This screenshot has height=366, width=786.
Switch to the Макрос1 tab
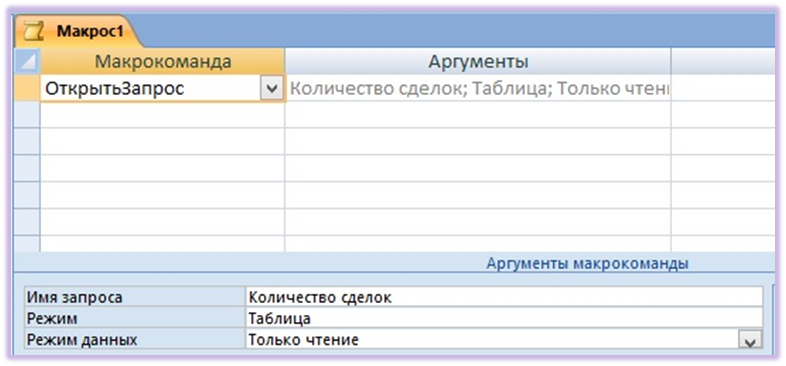[74, 32]
